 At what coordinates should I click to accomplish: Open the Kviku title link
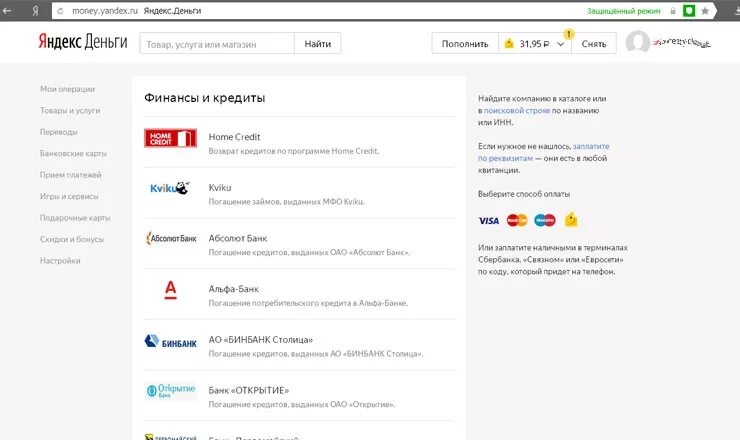[220, 187]
